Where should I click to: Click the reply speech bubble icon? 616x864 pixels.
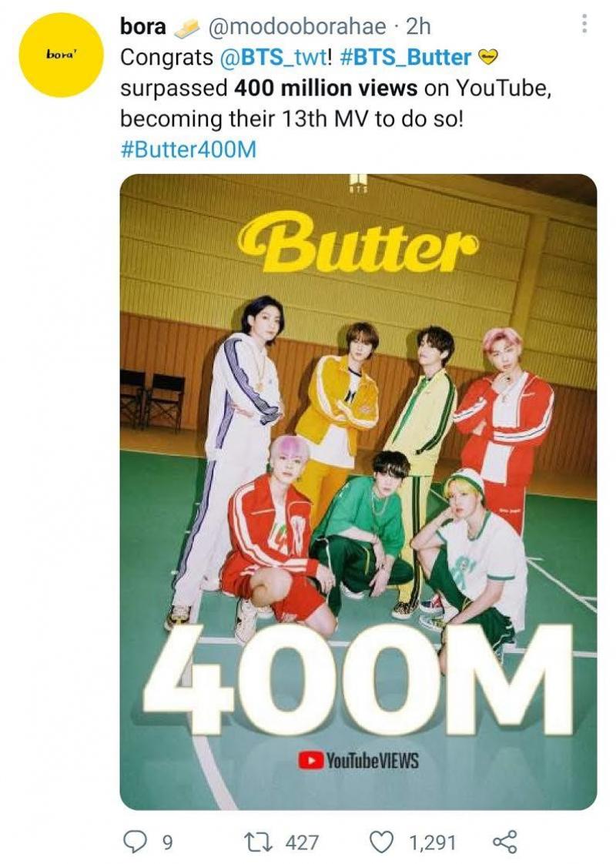[x=136, y=842]
